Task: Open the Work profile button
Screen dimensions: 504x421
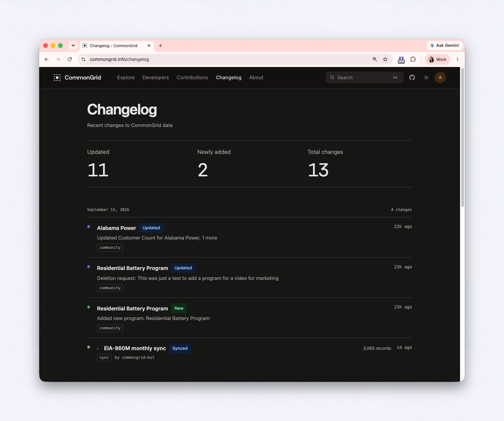Action: coord(438,59)
